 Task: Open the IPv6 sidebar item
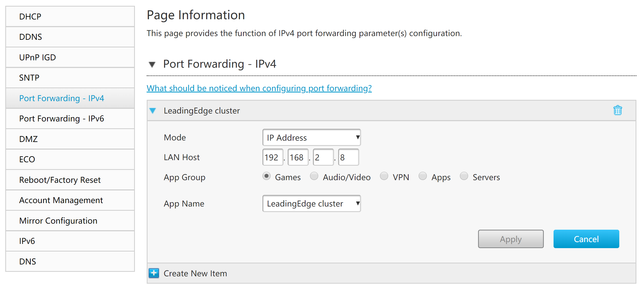(x=70, y=241)
